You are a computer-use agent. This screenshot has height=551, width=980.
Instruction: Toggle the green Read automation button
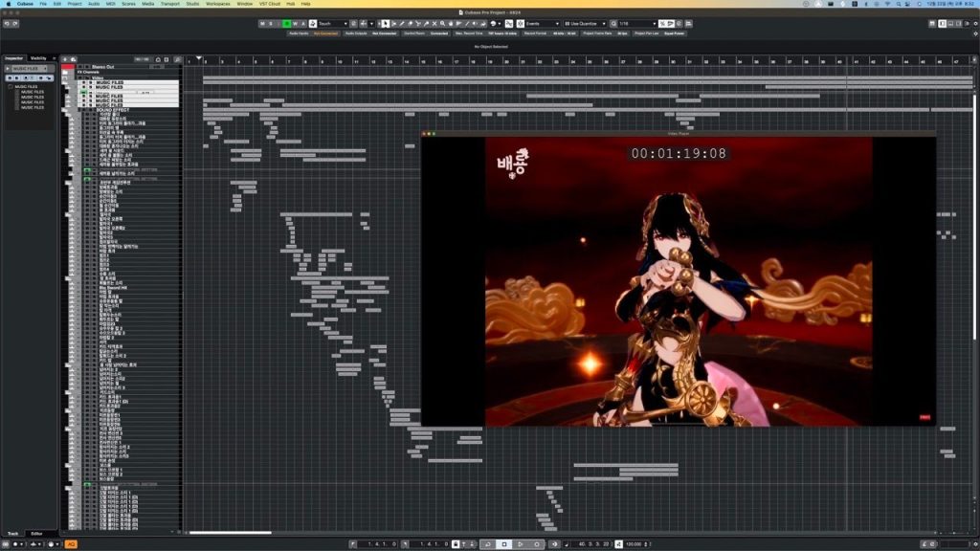[x=287, y=24]
